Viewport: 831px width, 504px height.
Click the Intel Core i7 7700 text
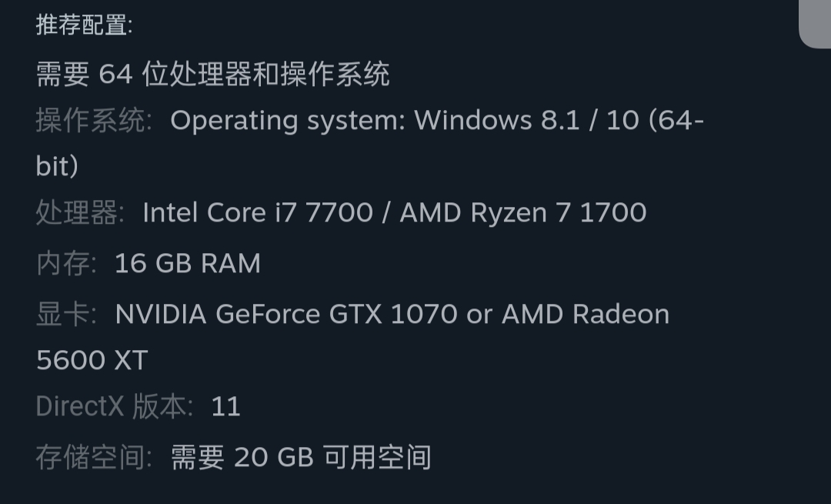pos(258,212)
